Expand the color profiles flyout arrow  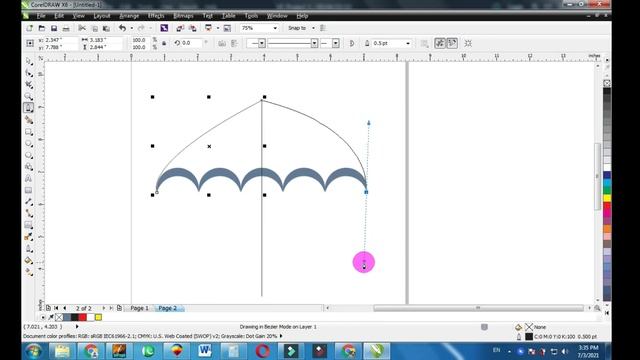click(281, 336)
